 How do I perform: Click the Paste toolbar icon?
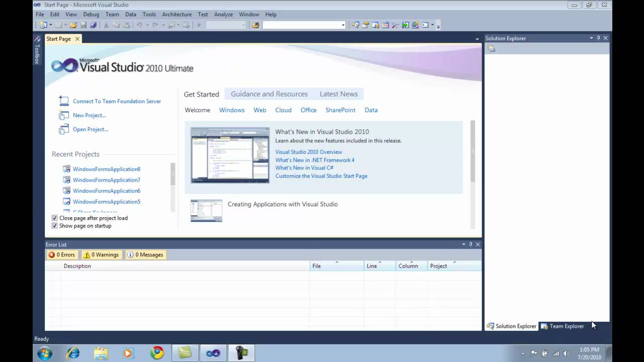tap(126, 25)
